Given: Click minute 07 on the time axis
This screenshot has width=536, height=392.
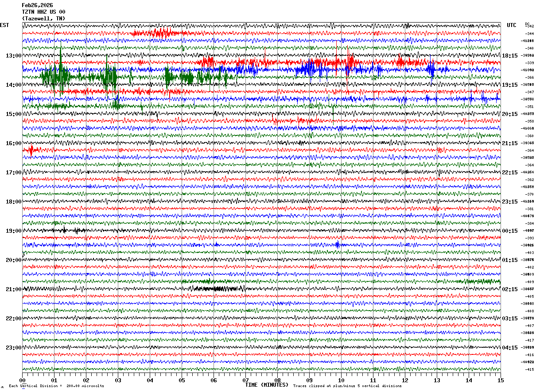Looking at the screenshot, I should tap(245, 380).
